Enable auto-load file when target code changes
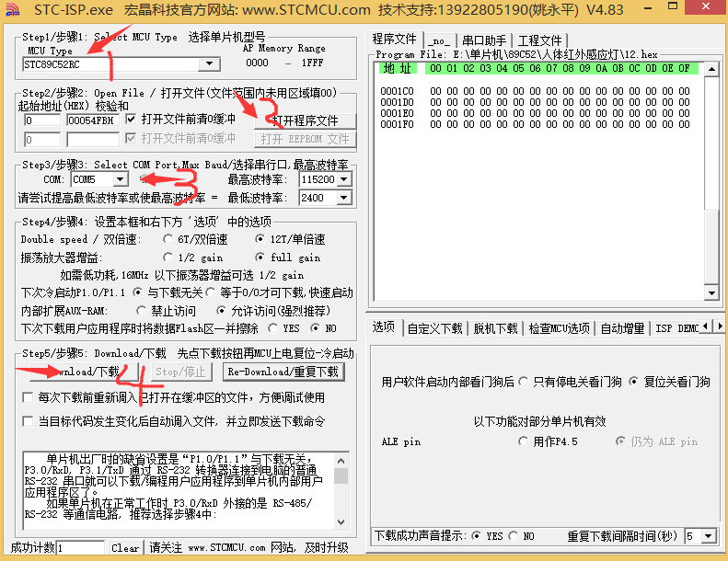The height and width of the screenshot is (561, 728). tap(28, 421)
